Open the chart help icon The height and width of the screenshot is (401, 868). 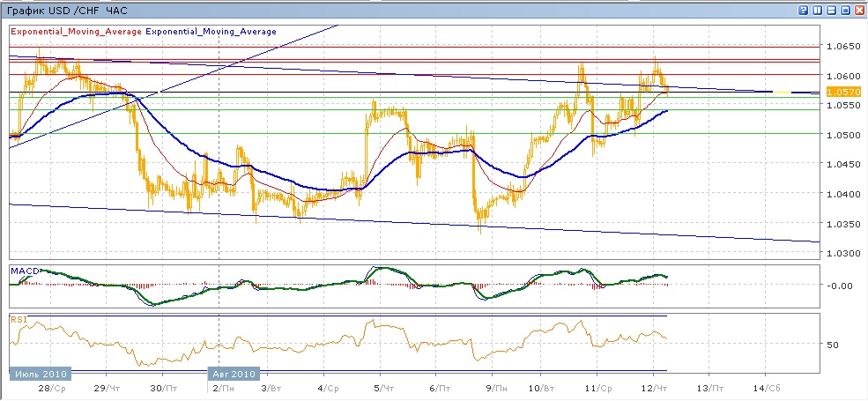click(x=804, y=11)
